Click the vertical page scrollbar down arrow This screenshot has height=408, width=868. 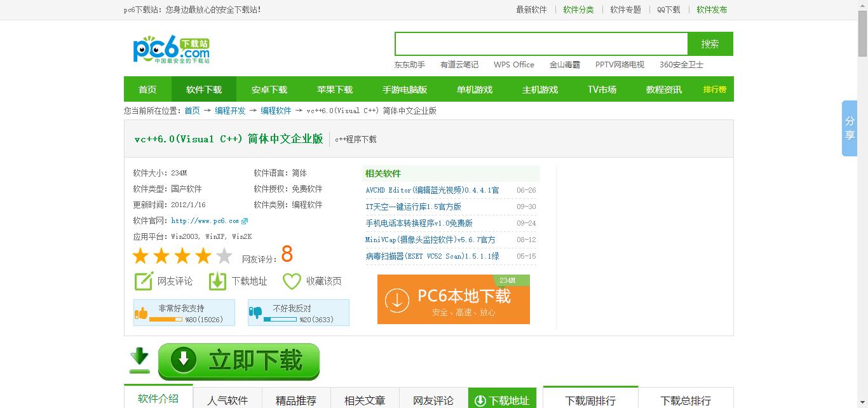click(862, 402)
